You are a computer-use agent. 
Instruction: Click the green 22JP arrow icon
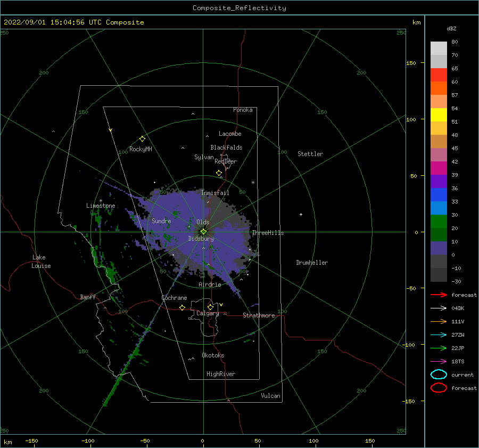[x=439, y=348]
